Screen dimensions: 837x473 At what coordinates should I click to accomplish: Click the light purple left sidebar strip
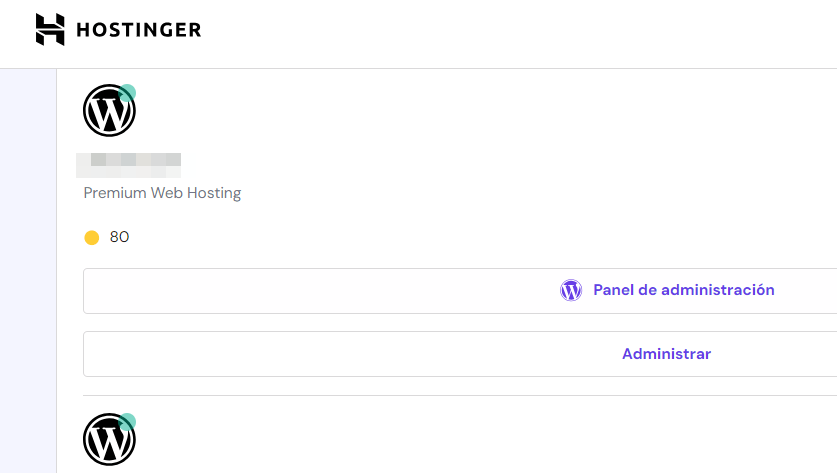pos(28,270)
